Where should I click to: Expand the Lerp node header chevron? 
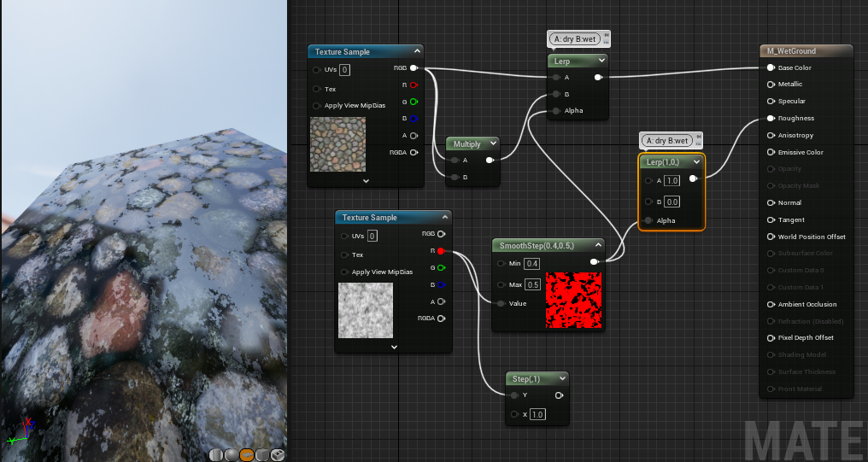[x=601, y=61]
